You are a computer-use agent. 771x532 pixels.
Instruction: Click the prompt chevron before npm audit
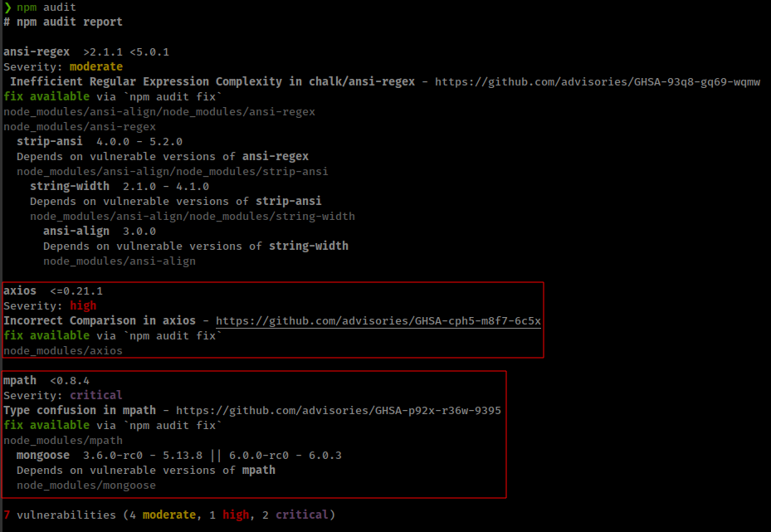(7, 7)
